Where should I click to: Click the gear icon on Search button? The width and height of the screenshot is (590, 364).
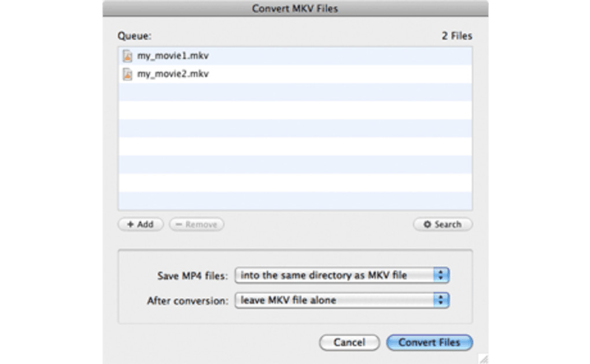click(x=427, y=224)
